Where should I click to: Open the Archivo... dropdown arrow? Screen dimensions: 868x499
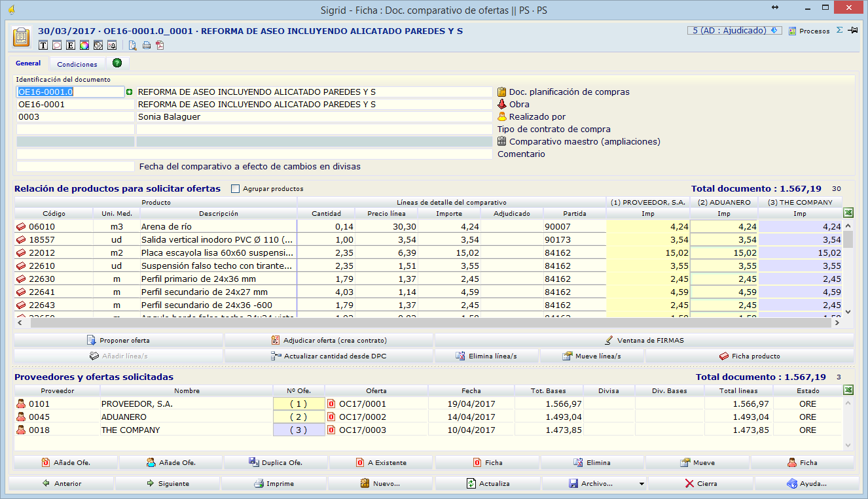point(642,485)
